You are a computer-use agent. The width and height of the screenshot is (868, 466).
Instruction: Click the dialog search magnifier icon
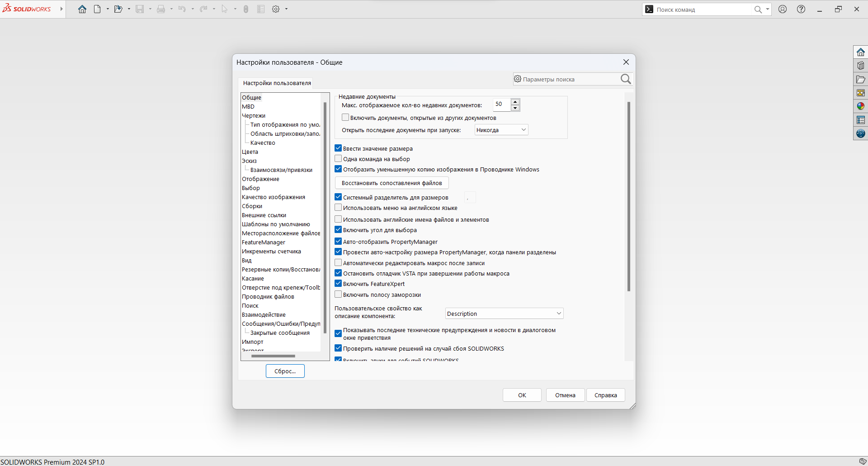coord(626,79)
